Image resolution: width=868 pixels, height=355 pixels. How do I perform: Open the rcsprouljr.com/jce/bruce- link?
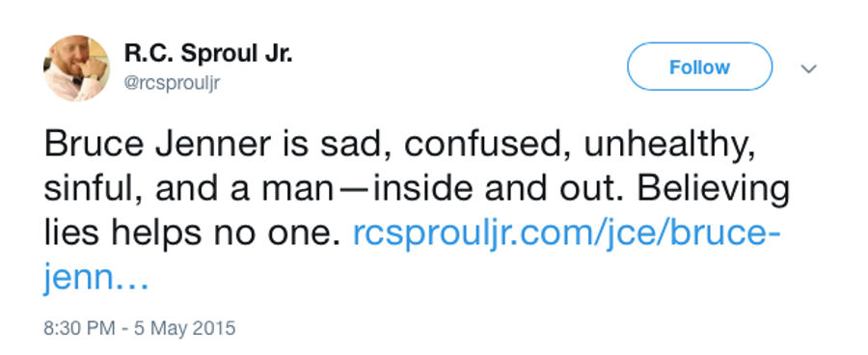click(x=566, y=235)
